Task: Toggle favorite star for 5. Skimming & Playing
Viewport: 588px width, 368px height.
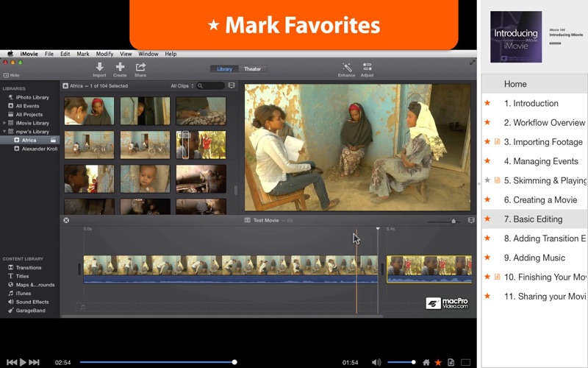Action: pos(487,180)
